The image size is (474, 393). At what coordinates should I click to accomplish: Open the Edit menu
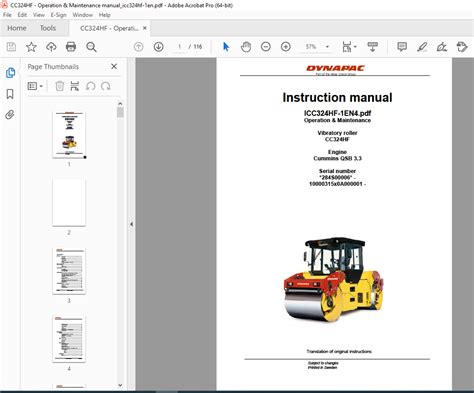coord(22,15)
